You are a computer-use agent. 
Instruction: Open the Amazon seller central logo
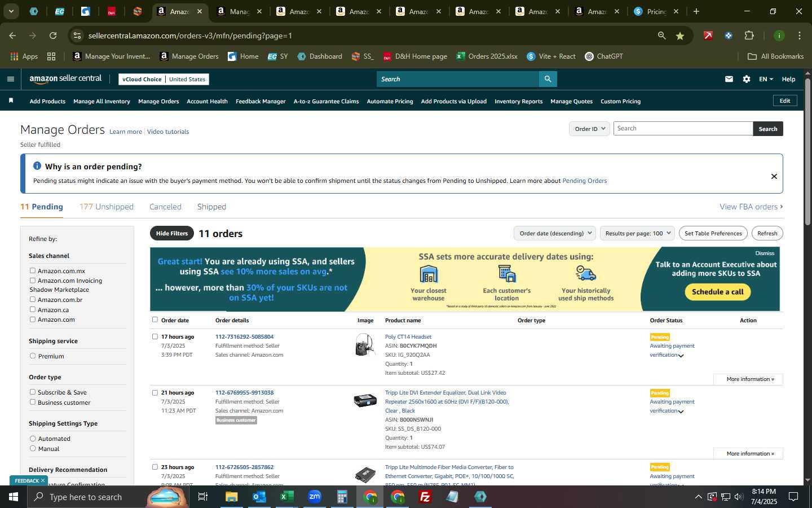pyautogui.click(x=65, y=79)
